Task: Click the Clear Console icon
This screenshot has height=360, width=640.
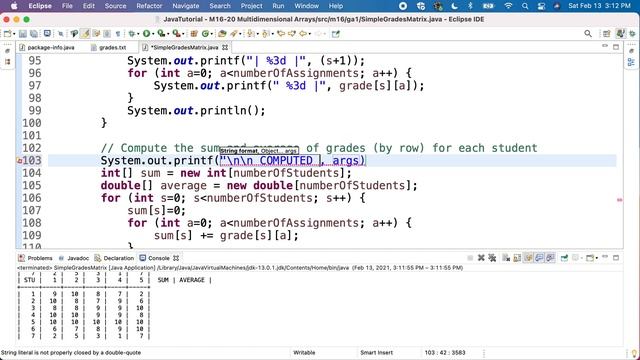Action: pyautogui.click(x=506, y=258)
